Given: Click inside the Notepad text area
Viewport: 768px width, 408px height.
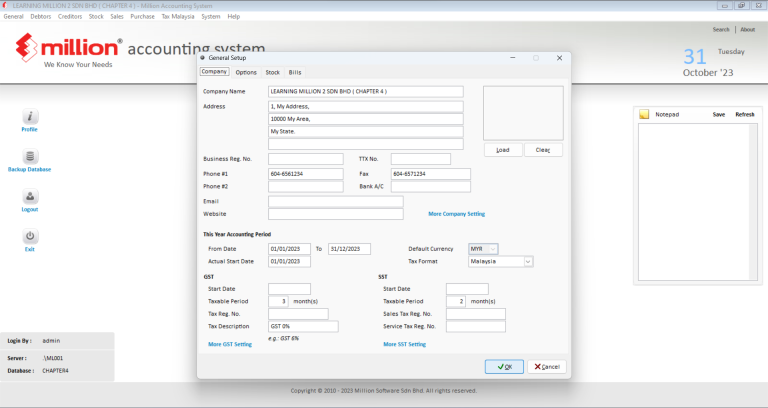Looking at the screenshot, I should point(694,202).
